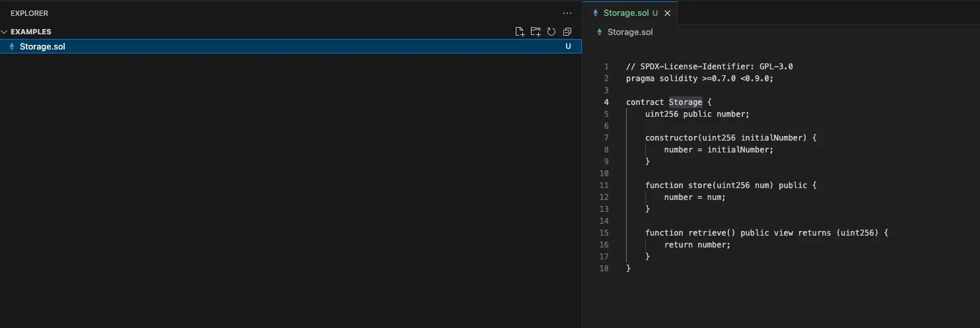This screenshot has width=980, height=328.
Task: Refresh the Explorer file tree
Action: coord(551,32)
